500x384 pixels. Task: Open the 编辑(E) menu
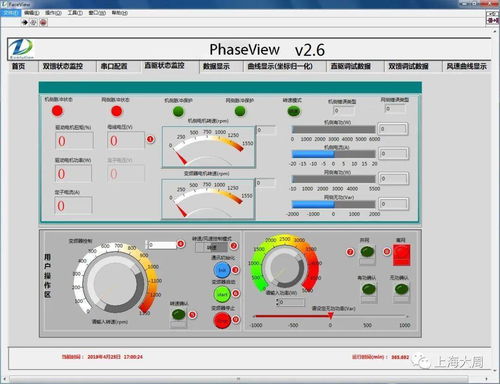[32, 13]
